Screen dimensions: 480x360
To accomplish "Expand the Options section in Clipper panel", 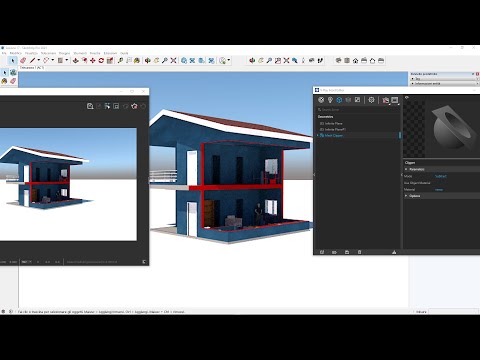I will coord(406,196).
